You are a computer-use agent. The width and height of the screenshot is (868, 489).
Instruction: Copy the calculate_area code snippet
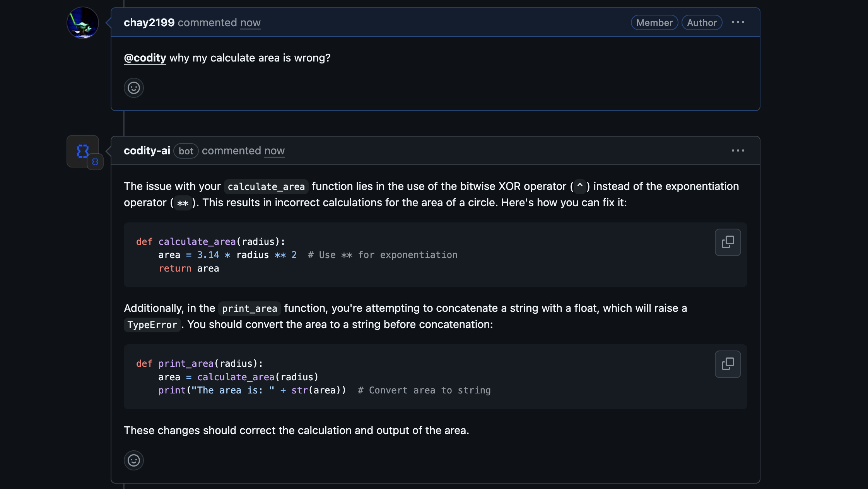[727, 242]
